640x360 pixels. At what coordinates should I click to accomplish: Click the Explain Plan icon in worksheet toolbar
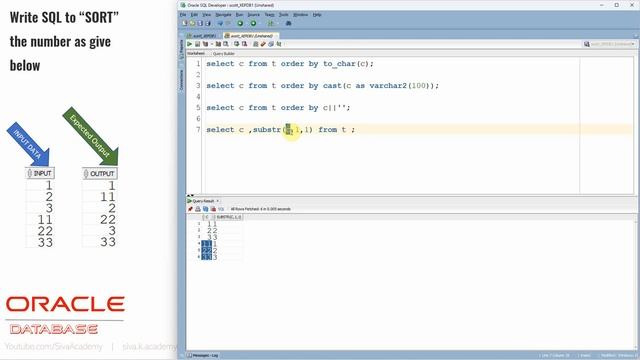[205, 44]
